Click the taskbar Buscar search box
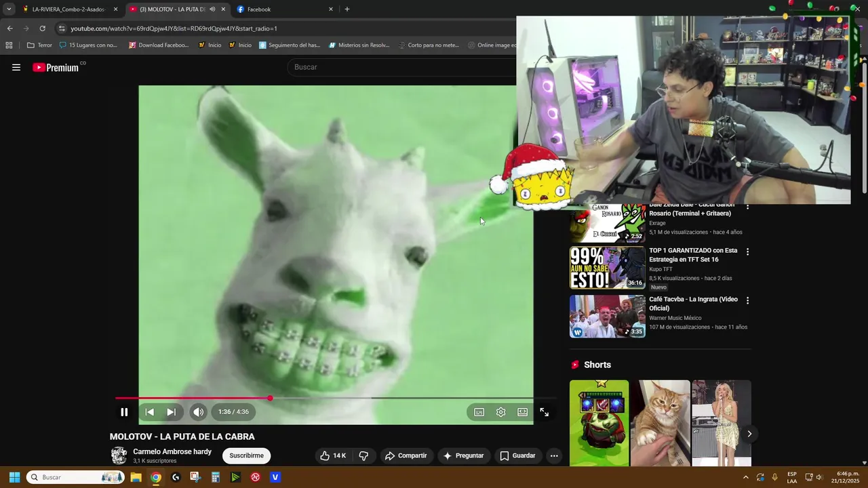Image resolution: width=868 pixels, height=488 pixels. tap(76, 477)
